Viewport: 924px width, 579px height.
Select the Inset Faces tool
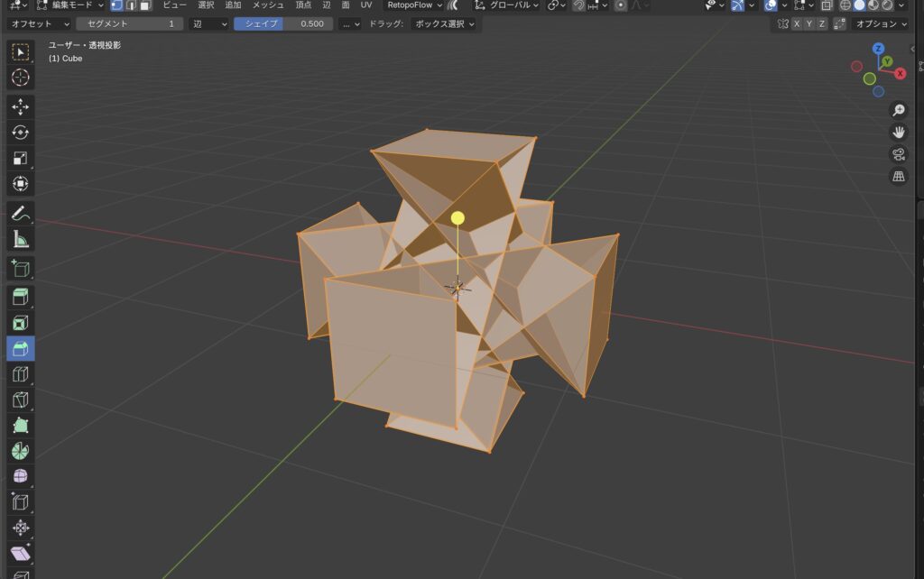pos(21,323)
